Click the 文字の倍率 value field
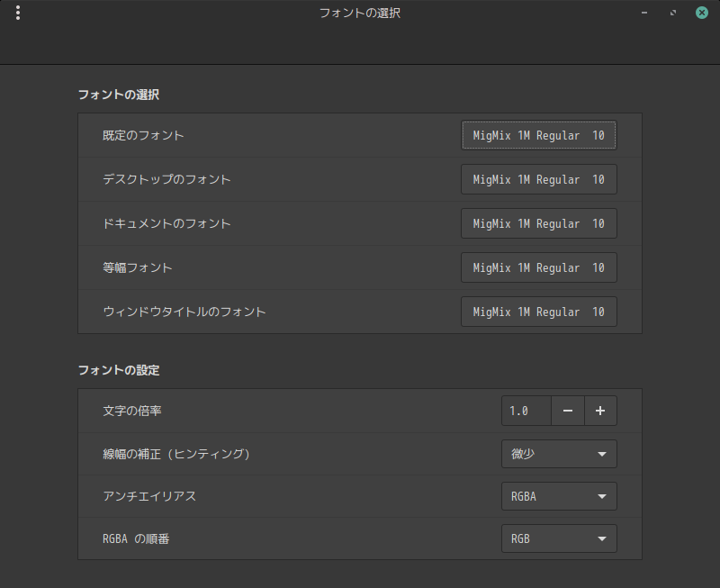The width and height of the screenshot is (720, 588). coord(526,412)
